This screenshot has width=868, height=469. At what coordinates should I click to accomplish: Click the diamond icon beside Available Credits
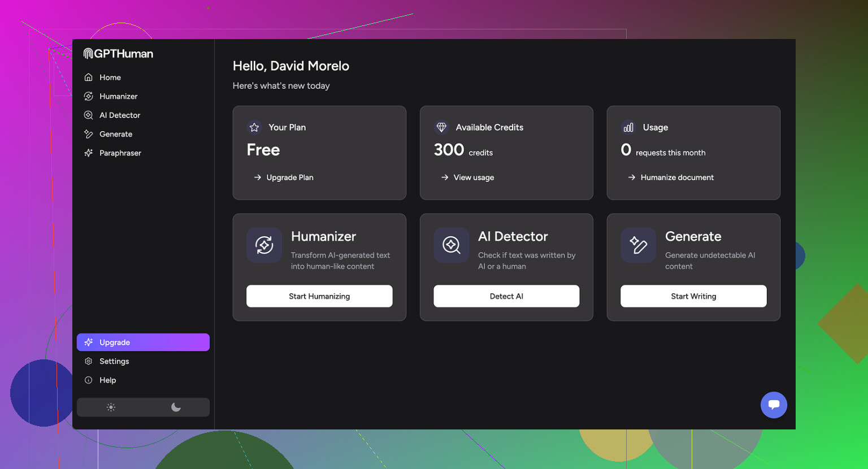(441, 128)
